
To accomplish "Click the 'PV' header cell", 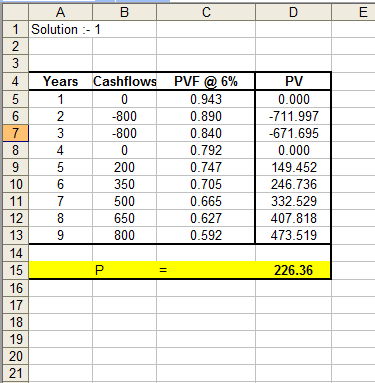I will pos(293,81).
